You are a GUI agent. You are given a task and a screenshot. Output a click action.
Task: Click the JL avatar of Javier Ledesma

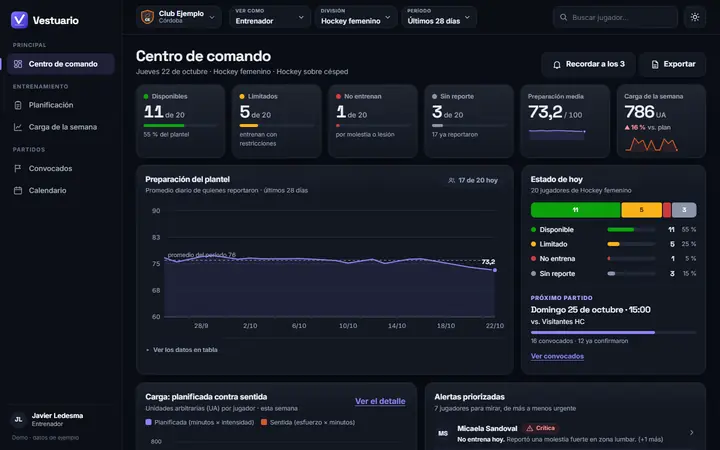(18, 419)
